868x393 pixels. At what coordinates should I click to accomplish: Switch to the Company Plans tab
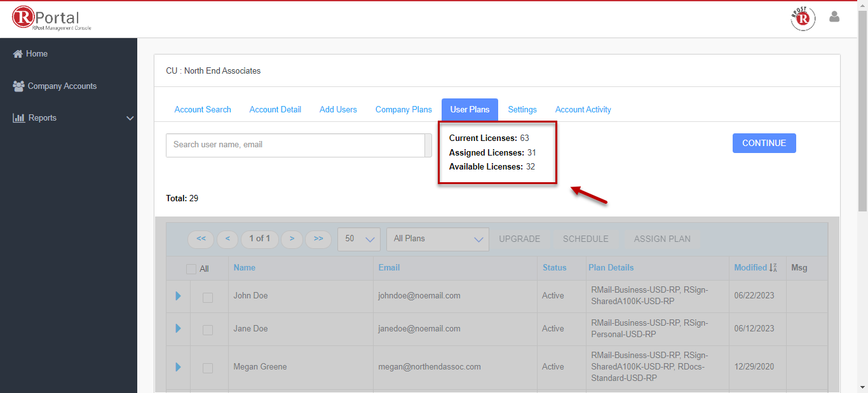coord(403,110)
